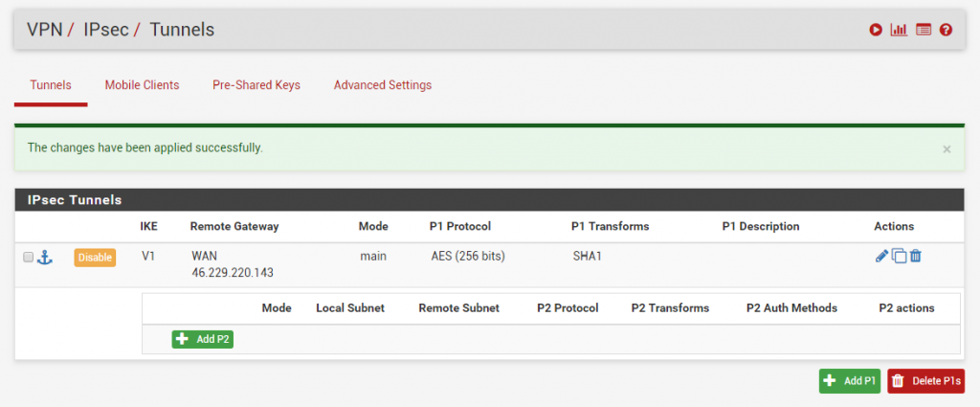Dismiss the success message alert
This screenshot has height=407, width=980.
click(947, 149)
